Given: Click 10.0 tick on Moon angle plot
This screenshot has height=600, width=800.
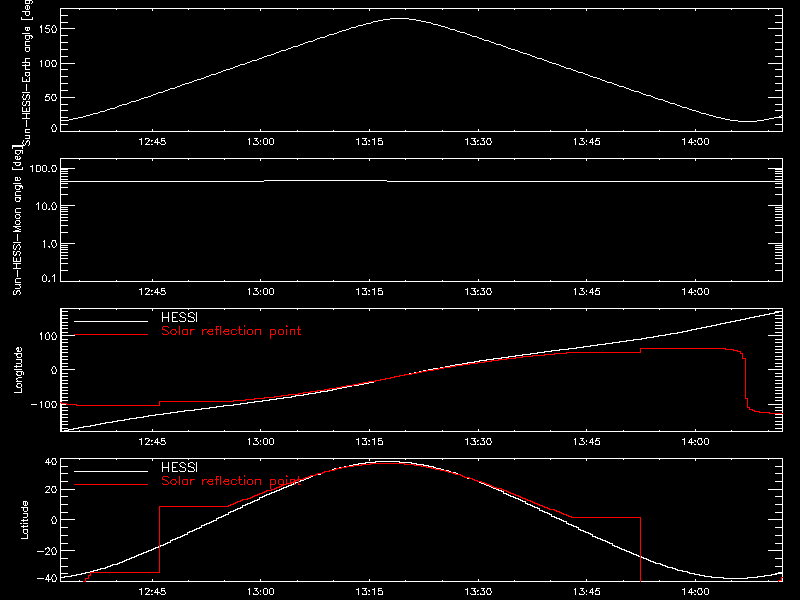Looking at the screenshot, I should [47, 206].
